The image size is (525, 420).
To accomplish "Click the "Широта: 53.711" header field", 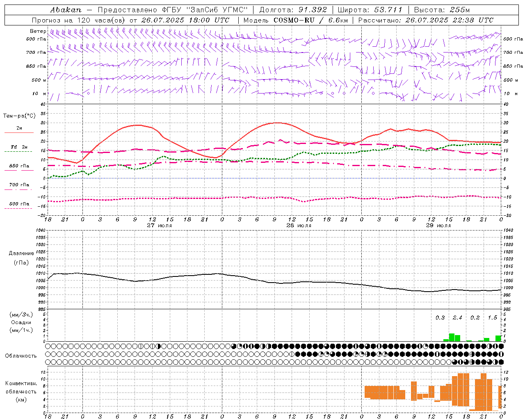I will tap(370, 9).
